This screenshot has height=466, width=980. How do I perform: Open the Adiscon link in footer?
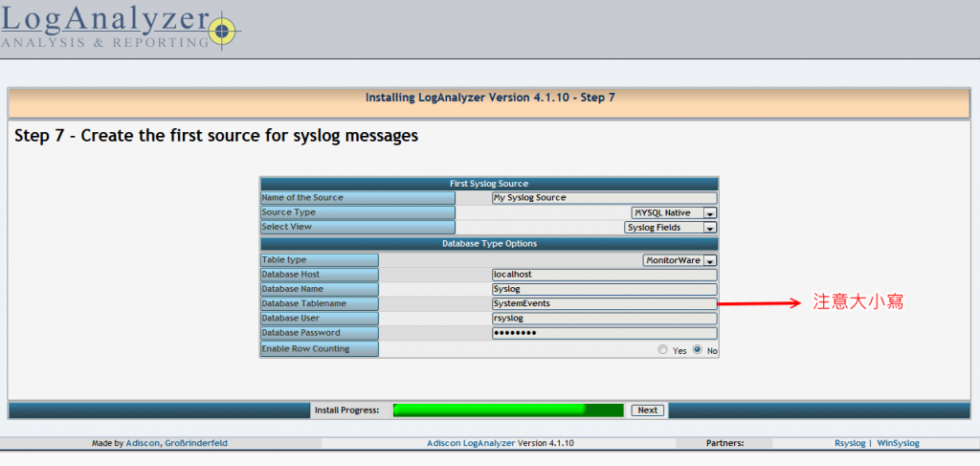tap(144, 443)
